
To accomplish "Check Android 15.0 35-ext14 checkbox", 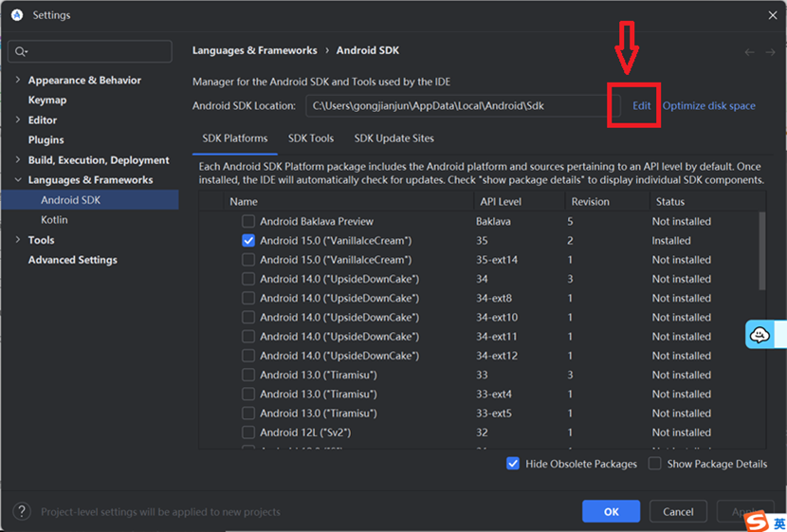I will coord(247,260).
